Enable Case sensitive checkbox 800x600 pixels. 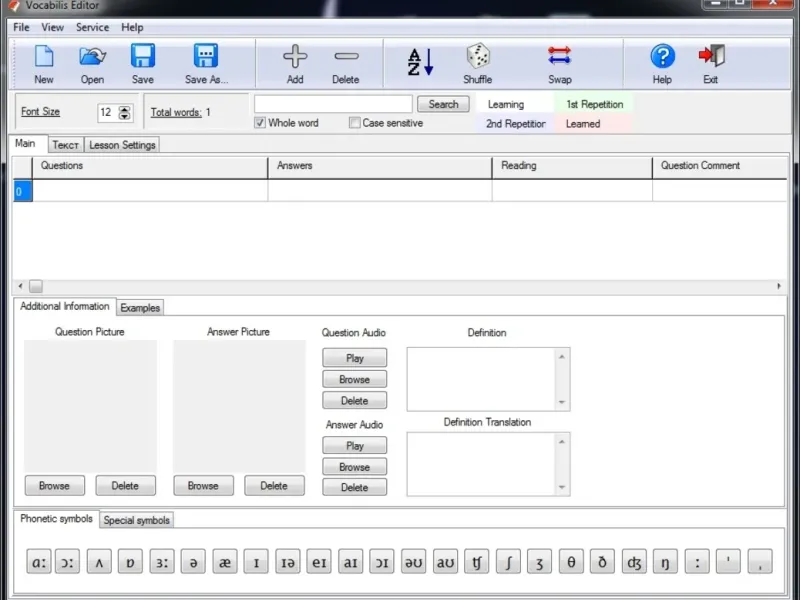point(355,123)
